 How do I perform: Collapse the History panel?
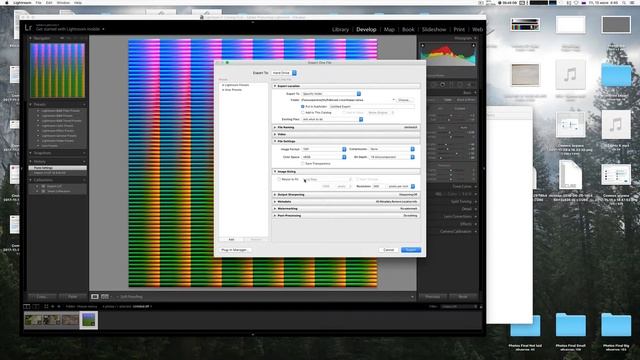coord(31,162)
